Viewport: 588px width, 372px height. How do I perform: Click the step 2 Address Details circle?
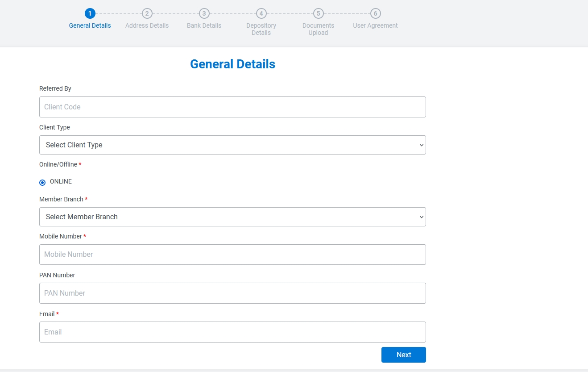click(x=147, y=13)
